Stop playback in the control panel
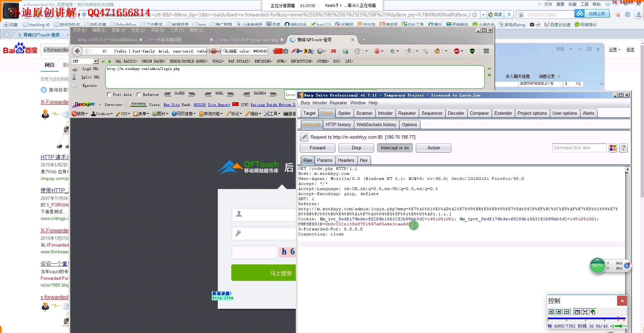 (559, 312)
